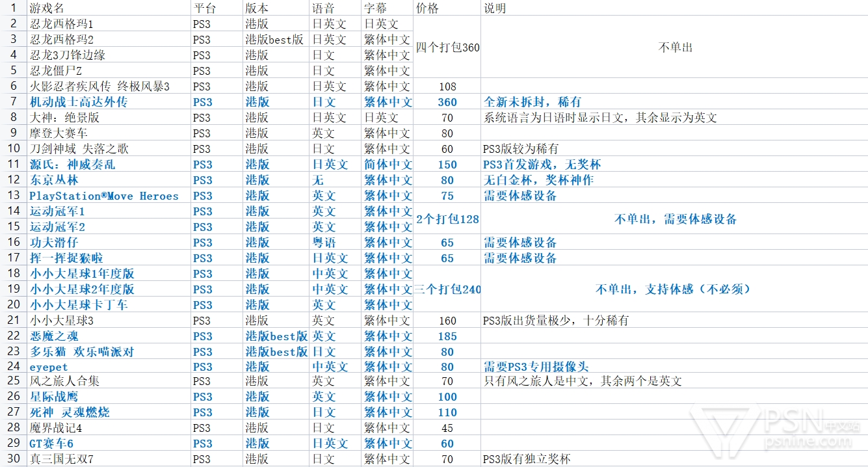The image size is (868, 467).
Task: Select the 港版best版 cell in 恶魔之魂 row
Action: pyautogui.click(x=276, y=336)
